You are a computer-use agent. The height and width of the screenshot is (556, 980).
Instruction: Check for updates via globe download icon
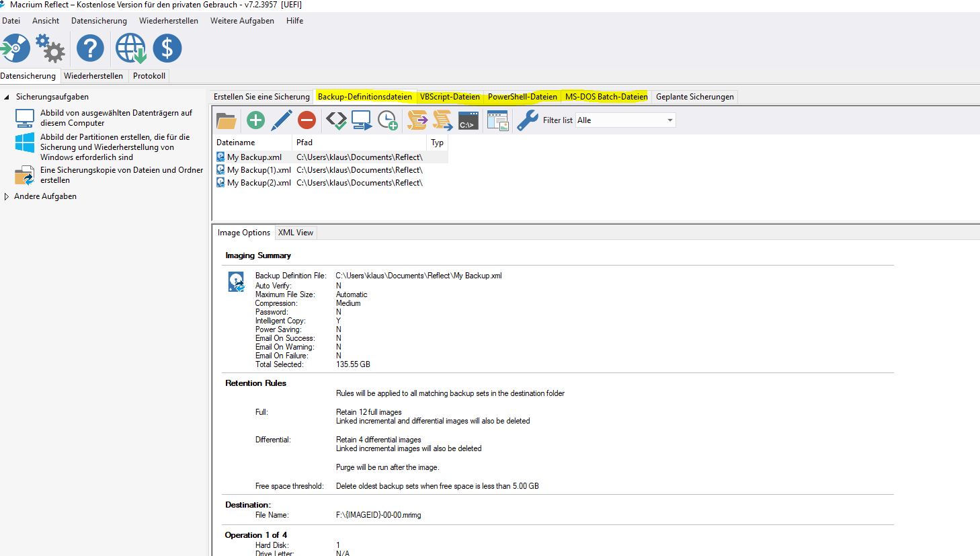coord(130,48)
